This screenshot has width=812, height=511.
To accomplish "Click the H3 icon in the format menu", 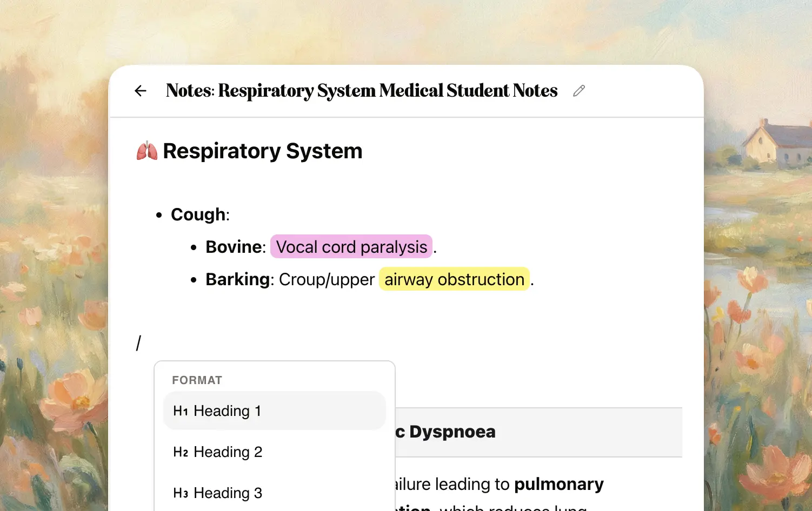I will [180, 493].
